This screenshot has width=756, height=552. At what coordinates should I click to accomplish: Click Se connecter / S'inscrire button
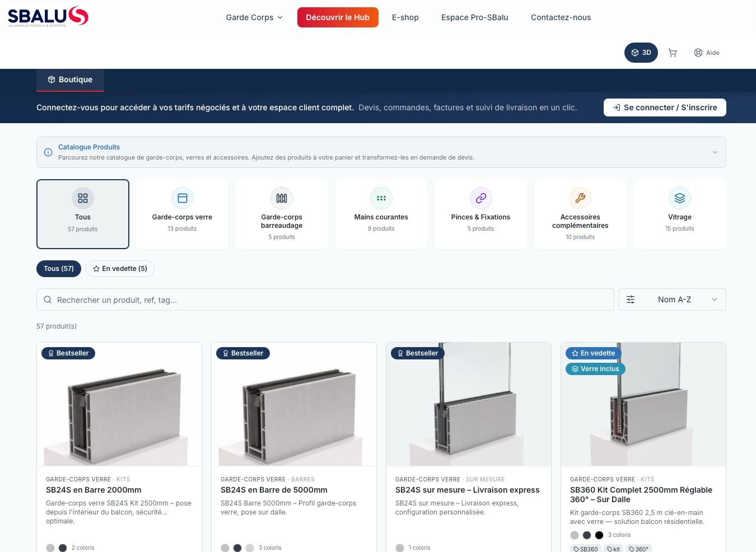665,107
